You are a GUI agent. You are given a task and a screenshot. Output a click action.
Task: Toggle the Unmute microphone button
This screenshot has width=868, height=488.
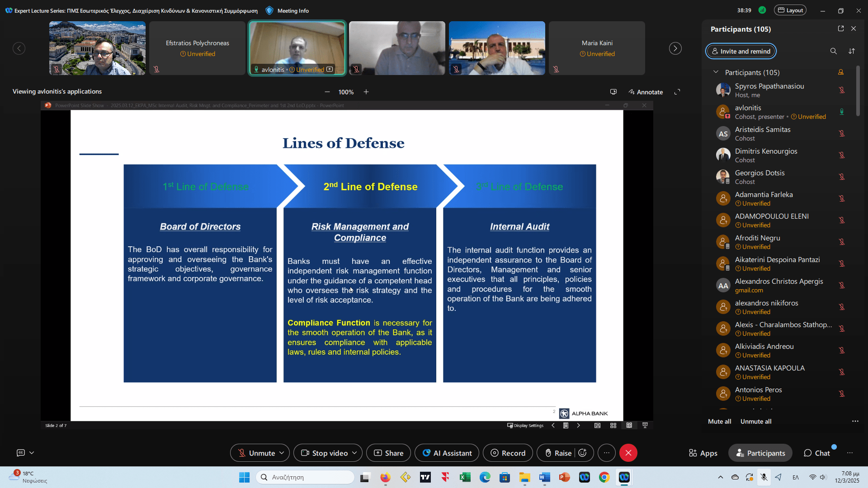click(256, 453)
